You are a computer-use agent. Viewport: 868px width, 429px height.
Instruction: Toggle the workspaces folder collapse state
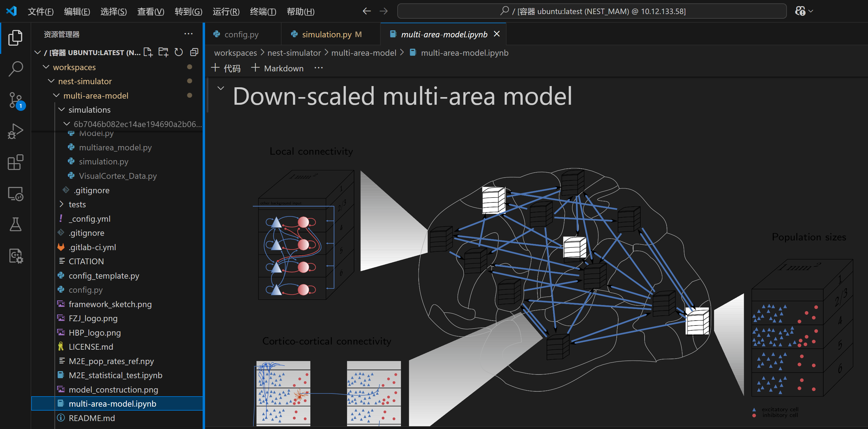(x=45, y=66)
